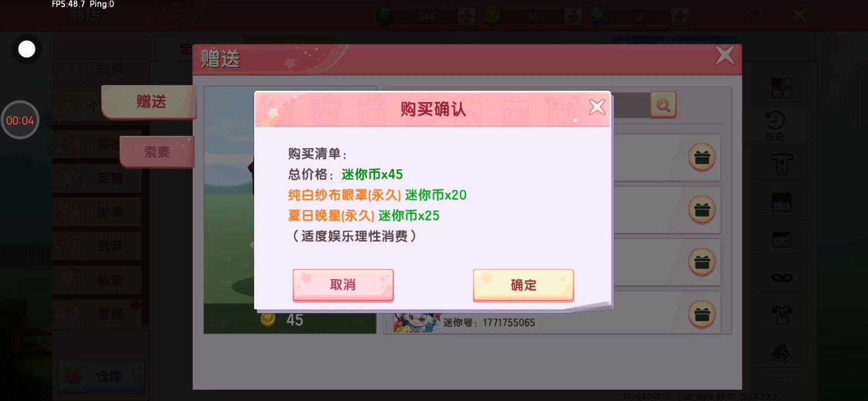Switch to the 赠送 tab
This screenshot has width=868, height=401.
pyautogui.click(x=150, y=102)
